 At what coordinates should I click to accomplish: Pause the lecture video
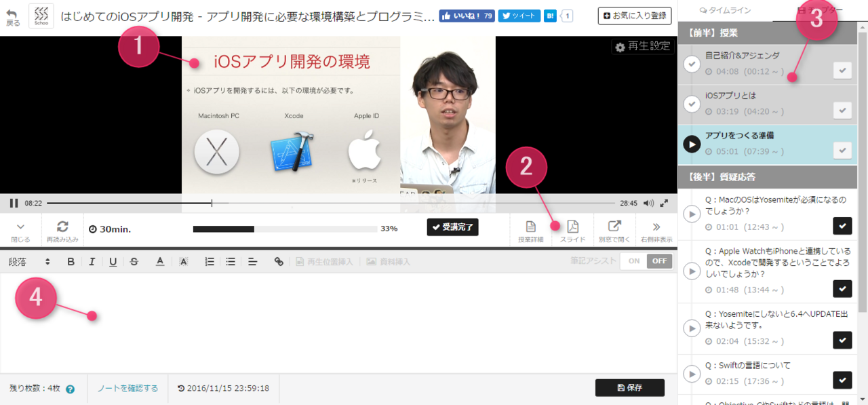[14, 203]
